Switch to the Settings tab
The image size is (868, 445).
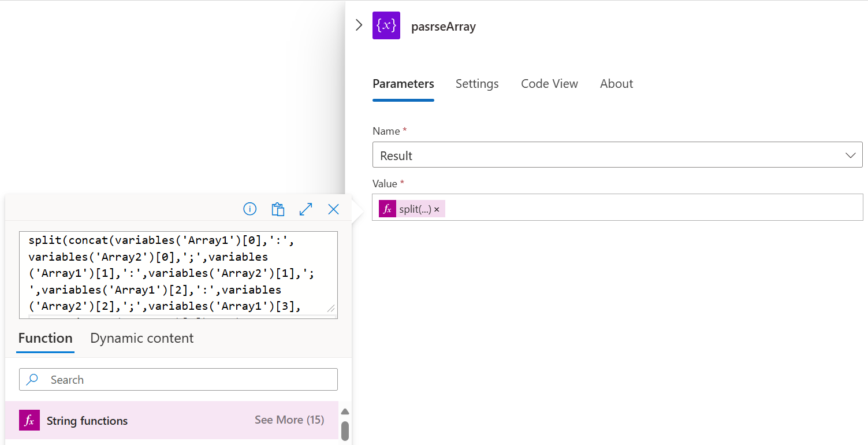477,83
